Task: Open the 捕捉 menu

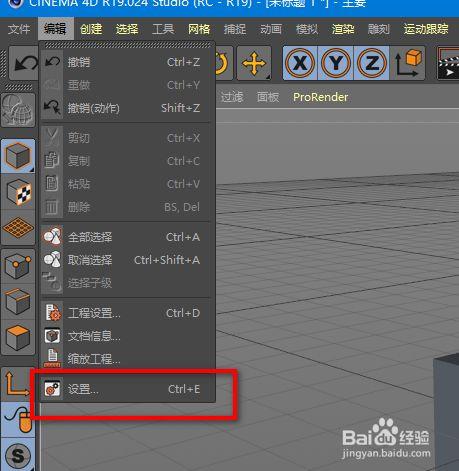Action: [235, 29]
